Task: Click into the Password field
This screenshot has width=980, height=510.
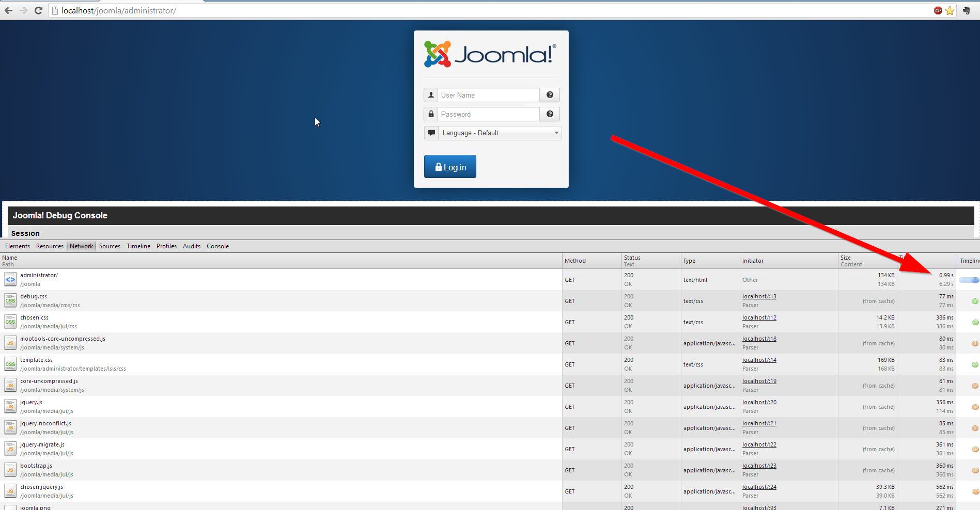Action: click(x=489, y=114)
